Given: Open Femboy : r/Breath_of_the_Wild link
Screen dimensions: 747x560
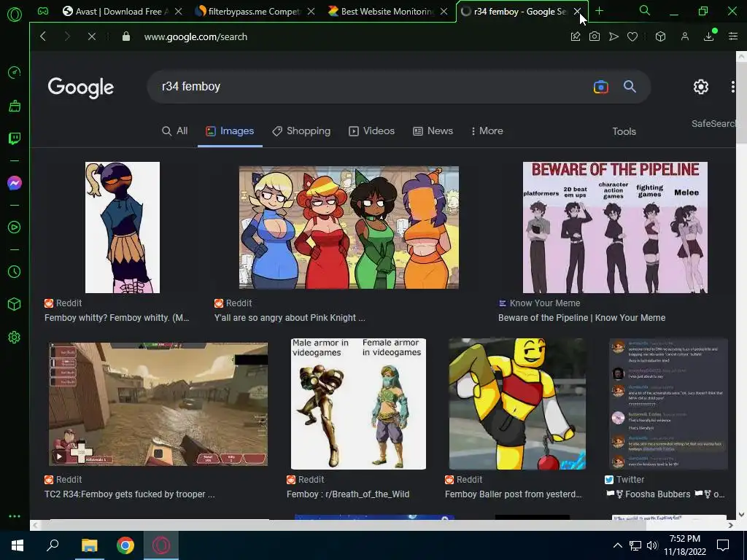Looking at the screenshot, I should pyautogui.click(x=348, y=494).
